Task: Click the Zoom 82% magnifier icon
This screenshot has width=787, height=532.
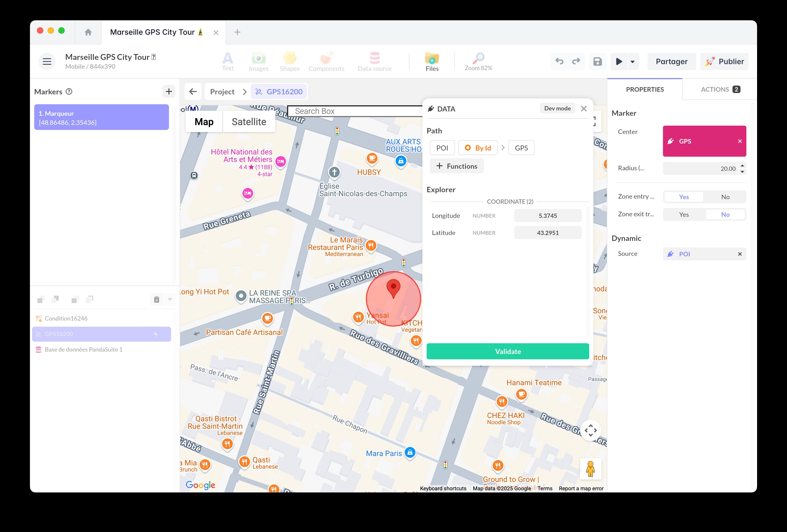Action: (x=478, y=58)
